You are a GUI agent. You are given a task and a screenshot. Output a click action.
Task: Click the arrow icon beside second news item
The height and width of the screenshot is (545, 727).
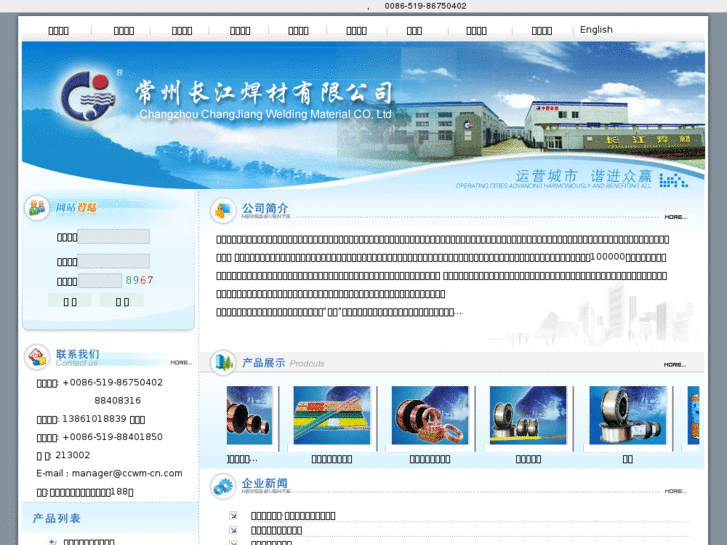[x=233, y=530]
